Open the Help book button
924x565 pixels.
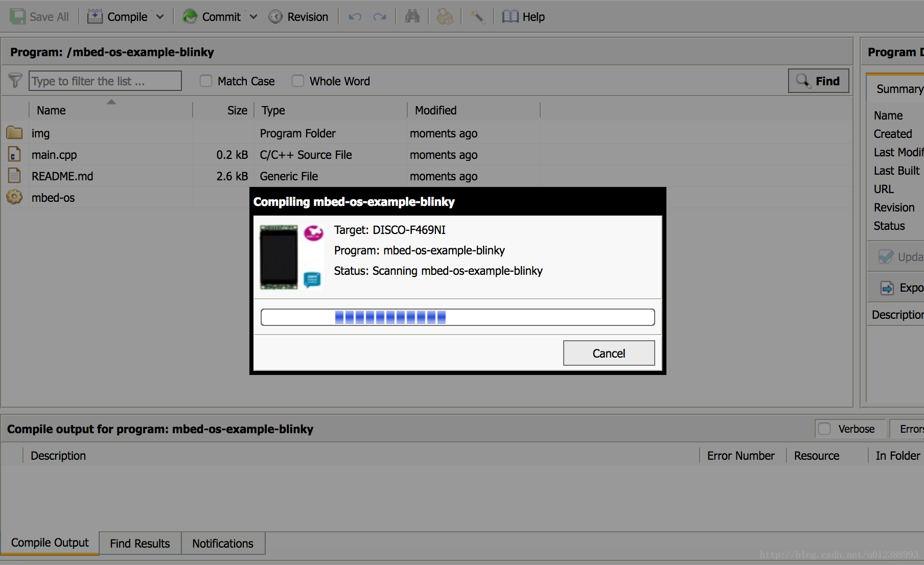click(x=523, y=17)
